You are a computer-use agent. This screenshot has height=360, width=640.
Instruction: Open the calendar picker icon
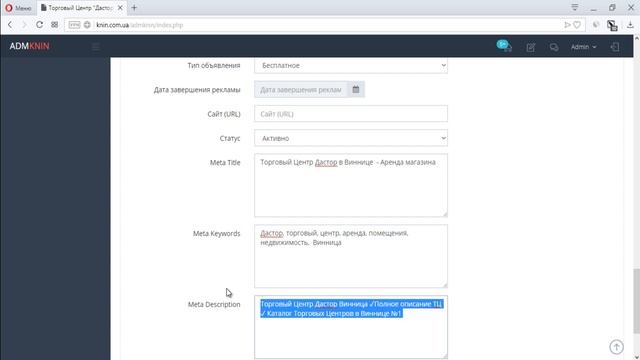356,89
